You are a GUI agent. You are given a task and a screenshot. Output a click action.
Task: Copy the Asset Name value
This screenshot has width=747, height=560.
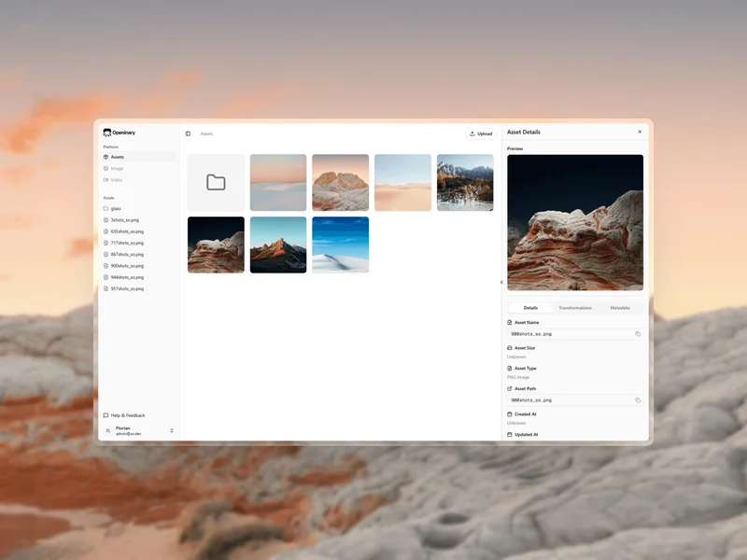point(638,333)
